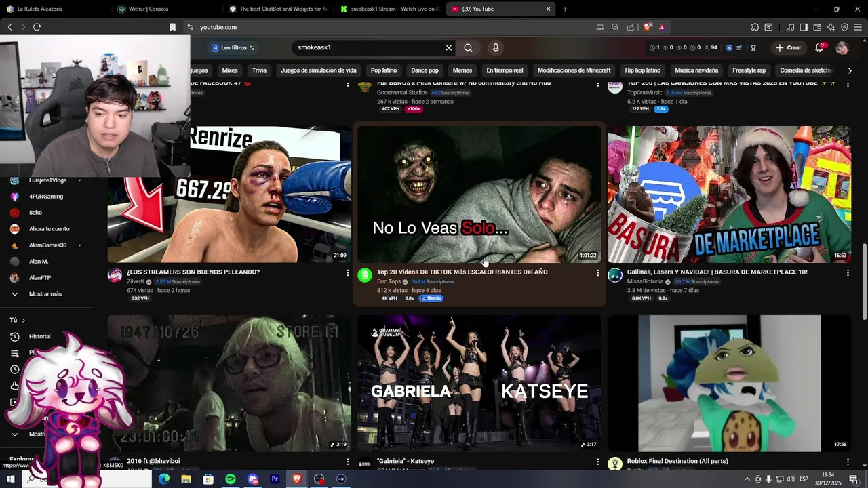The image size is (868, 488).
Task: Switch to smokeask1 Stream tab
Action: pyautogui.click(x=390, y=9)
